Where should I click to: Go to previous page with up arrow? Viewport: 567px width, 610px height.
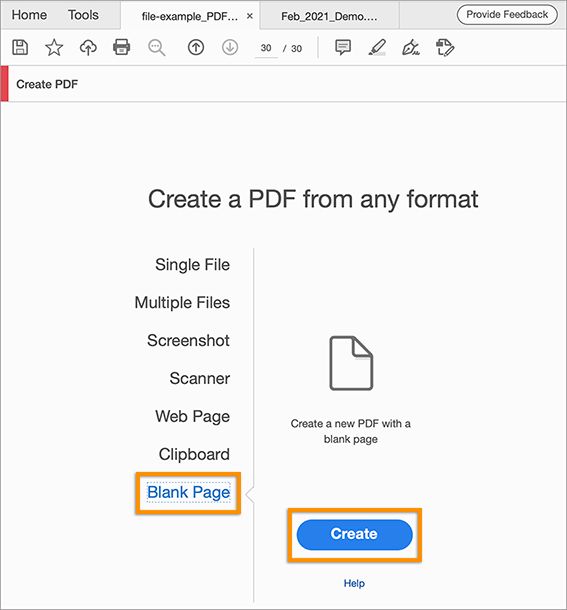click(x=196, y=47)
